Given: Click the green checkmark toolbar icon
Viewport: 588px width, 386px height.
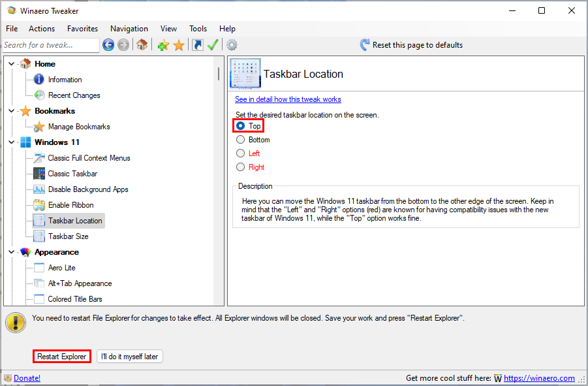Looking at the screenshot, I should (x=213, y=45).
